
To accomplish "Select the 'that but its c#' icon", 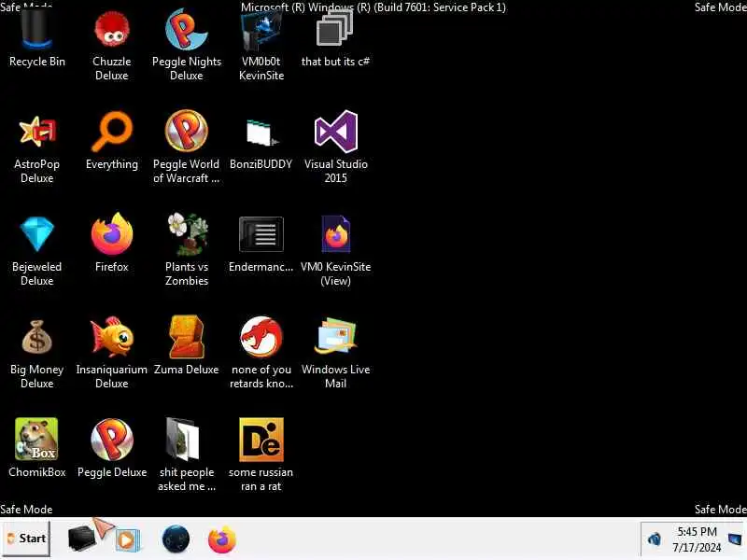I will [x=335, y=30].
